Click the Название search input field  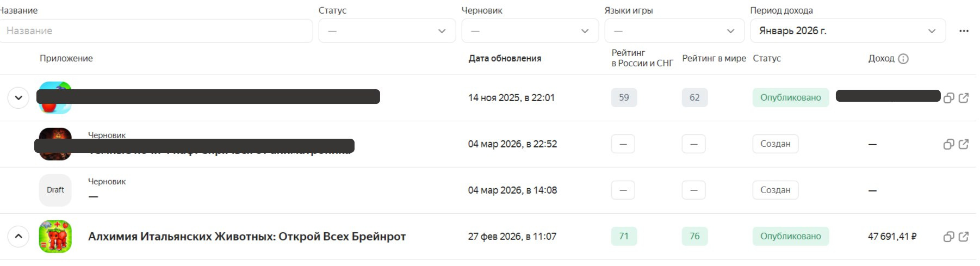pyautogui.click(x=156, y=31)
